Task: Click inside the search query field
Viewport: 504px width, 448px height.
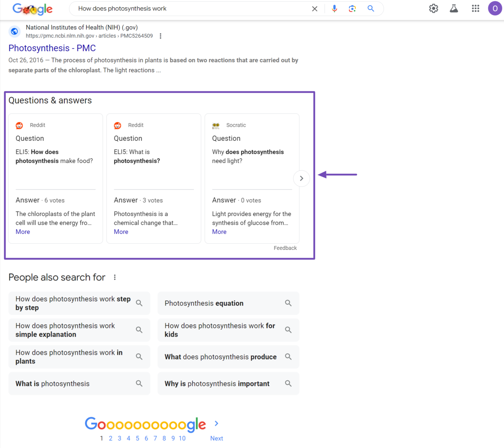Action: 191,9
